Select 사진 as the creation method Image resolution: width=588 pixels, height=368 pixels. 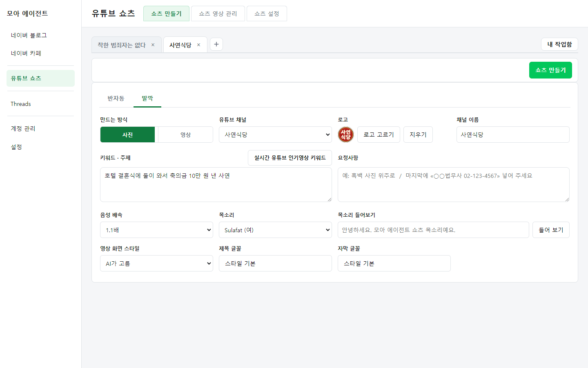[x=127, y=135]
